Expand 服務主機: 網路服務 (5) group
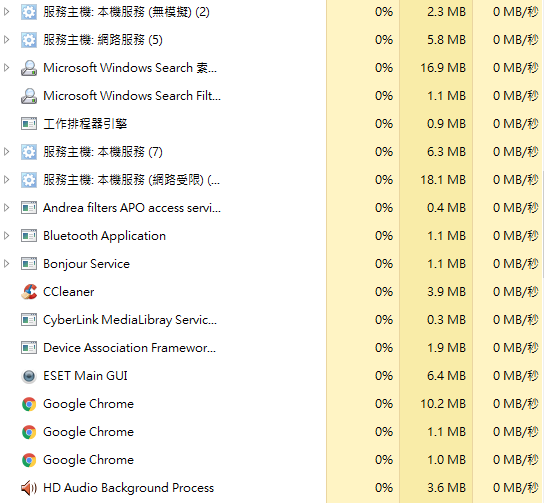544x503 pixels. [6, 40]
